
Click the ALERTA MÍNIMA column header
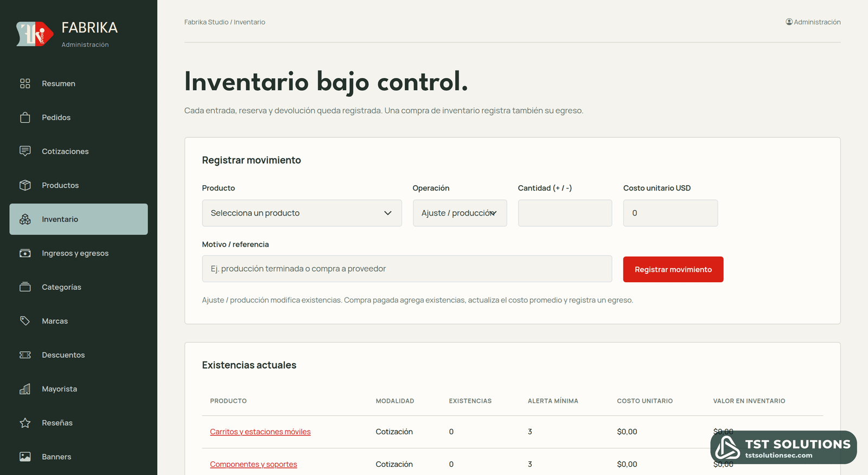click(x=553, y=401)
